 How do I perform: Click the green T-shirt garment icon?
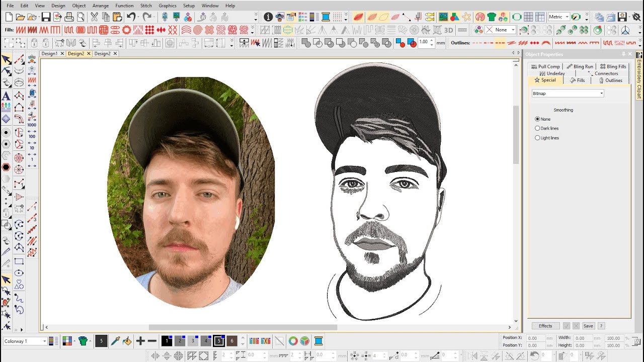coord(491,17)
